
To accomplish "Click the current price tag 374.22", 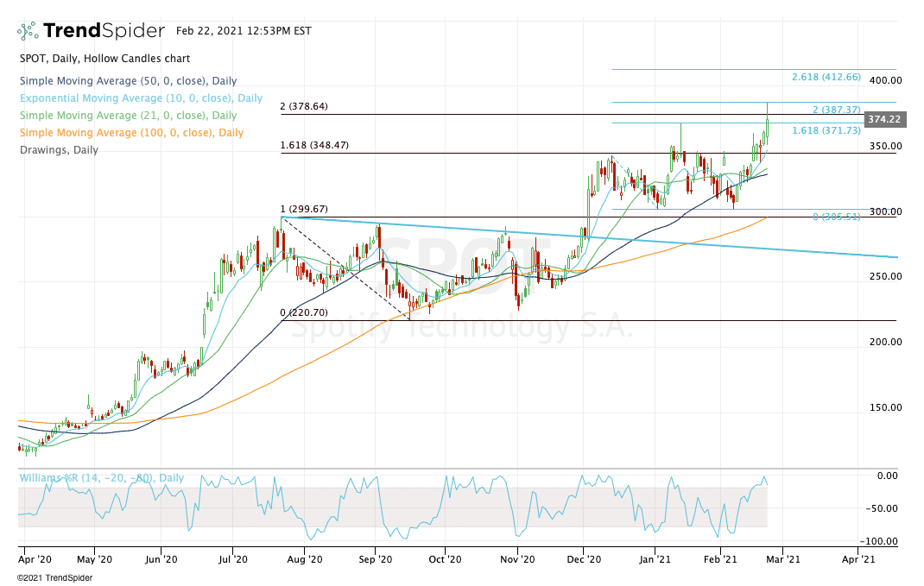I will 883,120.
